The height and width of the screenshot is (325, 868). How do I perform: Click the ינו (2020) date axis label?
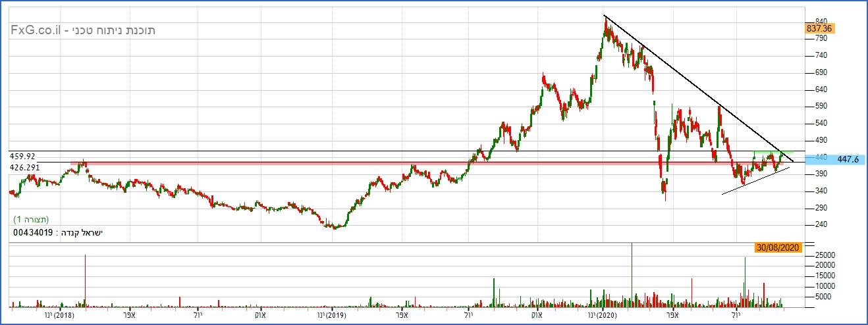point(602,316)
